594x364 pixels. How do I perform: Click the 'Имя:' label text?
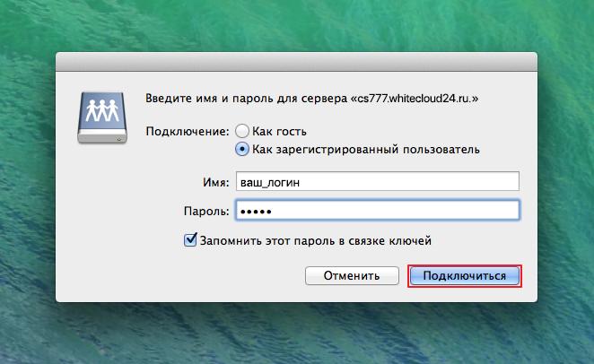tap(216, 182)
